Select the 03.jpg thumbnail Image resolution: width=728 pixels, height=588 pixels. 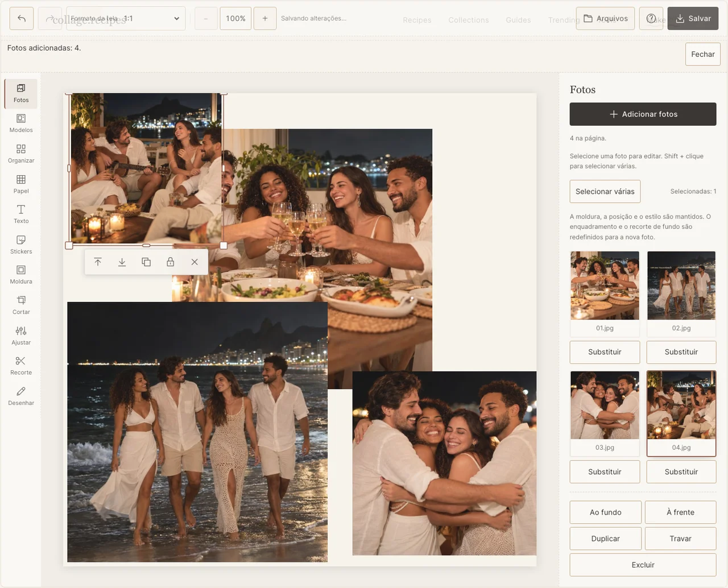(605, 413)
